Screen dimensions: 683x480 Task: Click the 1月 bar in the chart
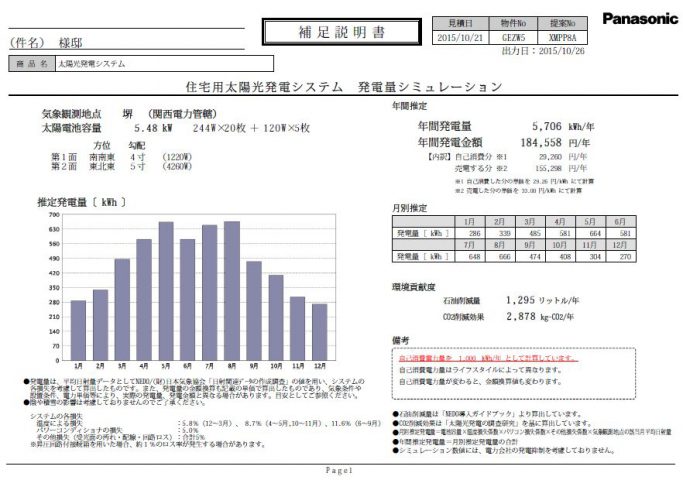(78, 330)
